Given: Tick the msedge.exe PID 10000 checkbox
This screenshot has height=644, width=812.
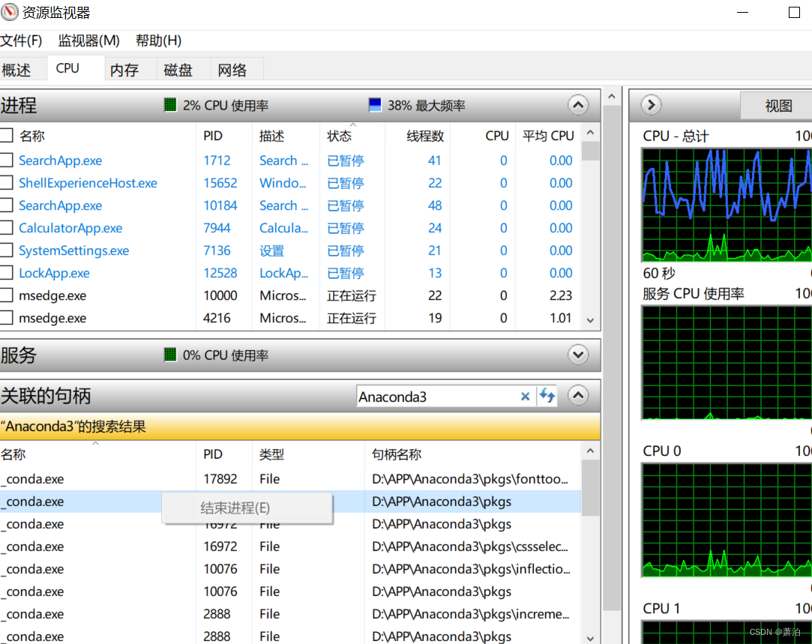Looking at the screenshot, I should coord(6,295).
